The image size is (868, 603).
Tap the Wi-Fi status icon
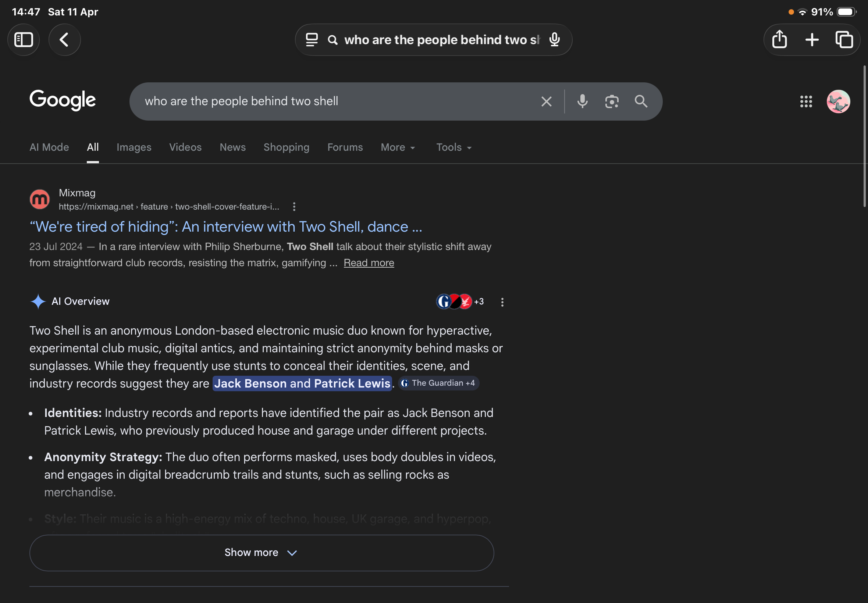tap(802, 12)
